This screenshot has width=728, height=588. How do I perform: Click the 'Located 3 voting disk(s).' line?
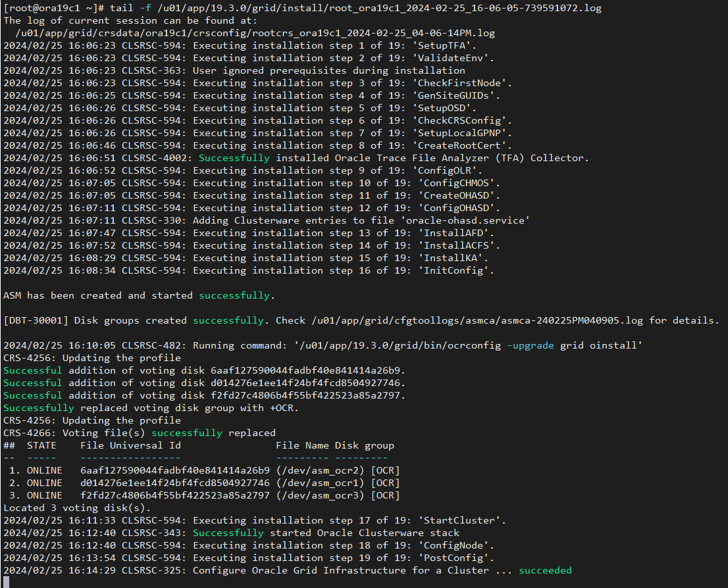[77, 508]
